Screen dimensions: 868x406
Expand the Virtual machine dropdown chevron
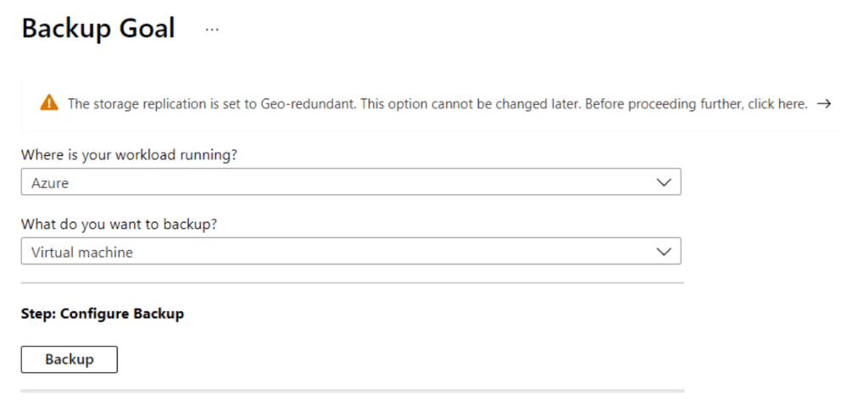click(x=664, y=252)
